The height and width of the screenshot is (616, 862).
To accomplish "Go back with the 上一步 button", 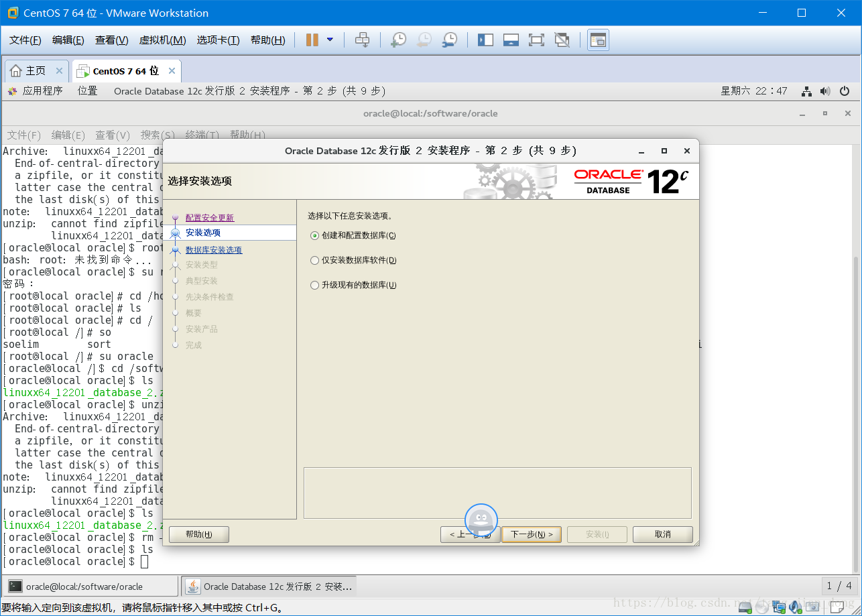I will (x=470, y=534).
